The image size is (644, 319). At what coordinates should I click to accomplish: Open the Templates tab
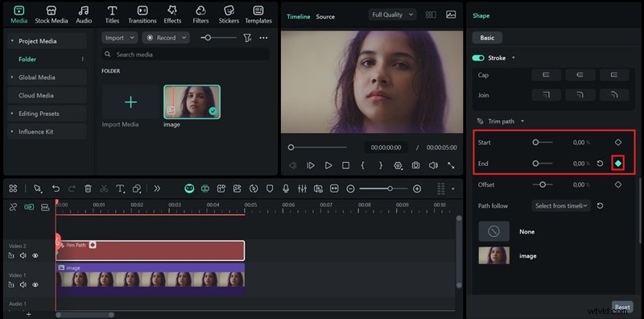(x=258, y=14)
